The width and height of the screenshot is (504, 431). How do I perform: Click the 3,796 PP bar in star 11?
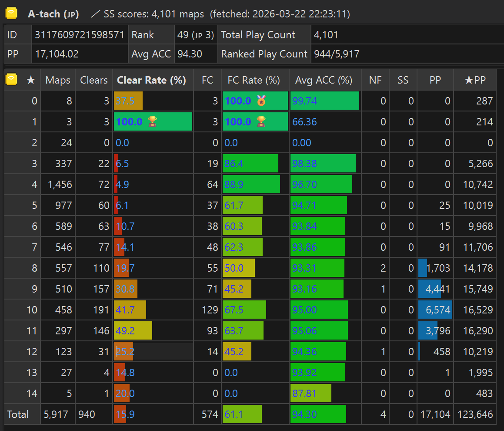tap(428, 330)
